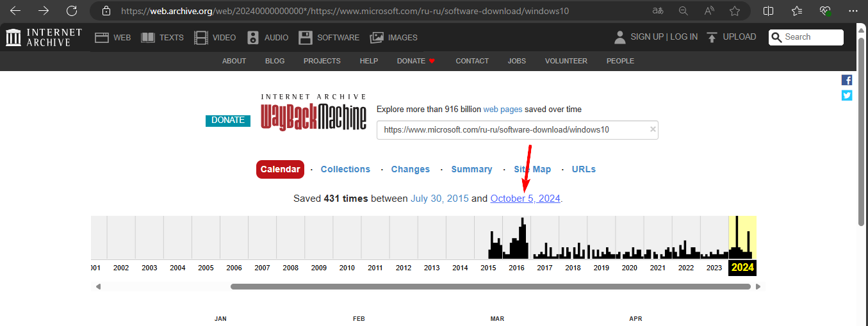868x326 pixels.
Task: Click the browser address bar URL
Action: tap(345, 11)
